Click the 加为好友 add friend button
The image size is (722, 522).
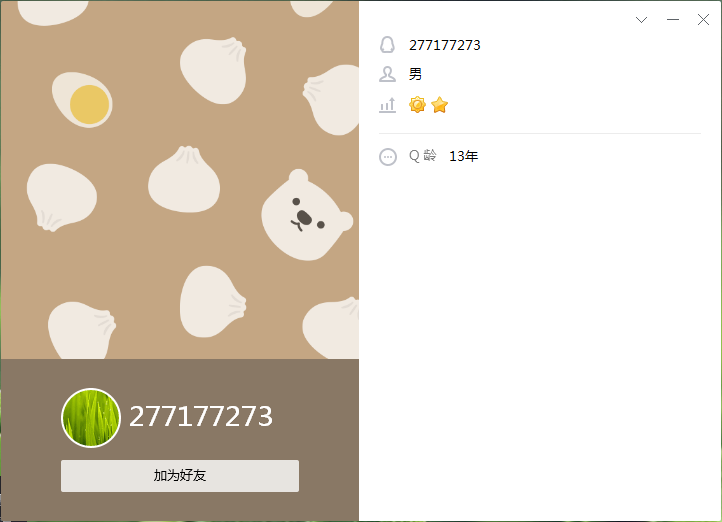pos(180,476)
